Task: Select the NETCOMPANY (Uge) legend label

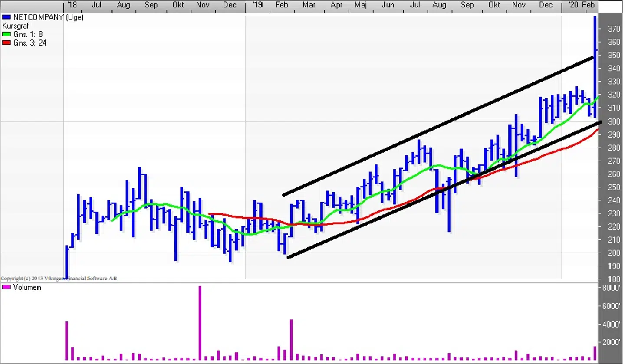Action: click(47, 17)
